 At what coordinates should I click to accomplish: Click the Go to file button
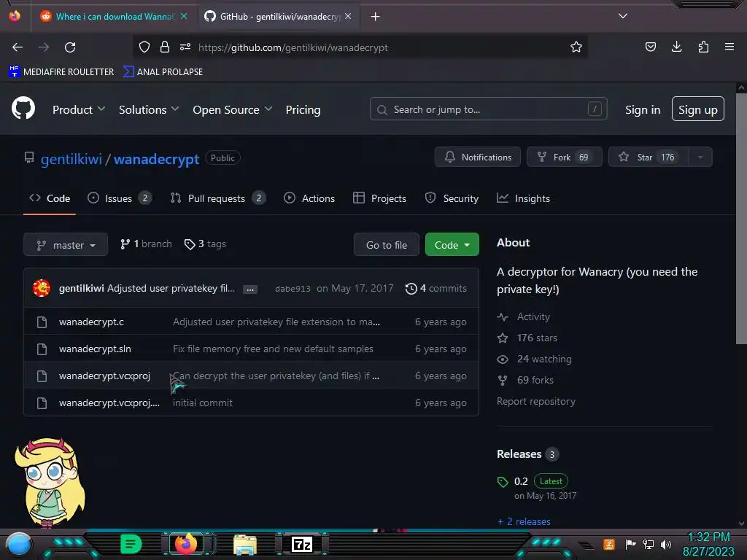tap(387, 245)
